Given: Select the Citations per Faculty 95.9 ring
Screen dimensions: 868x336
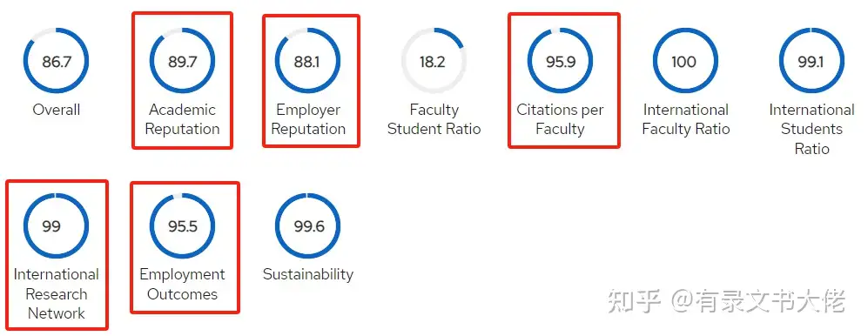Looking at the screenshot, I should tap(560, 60).
